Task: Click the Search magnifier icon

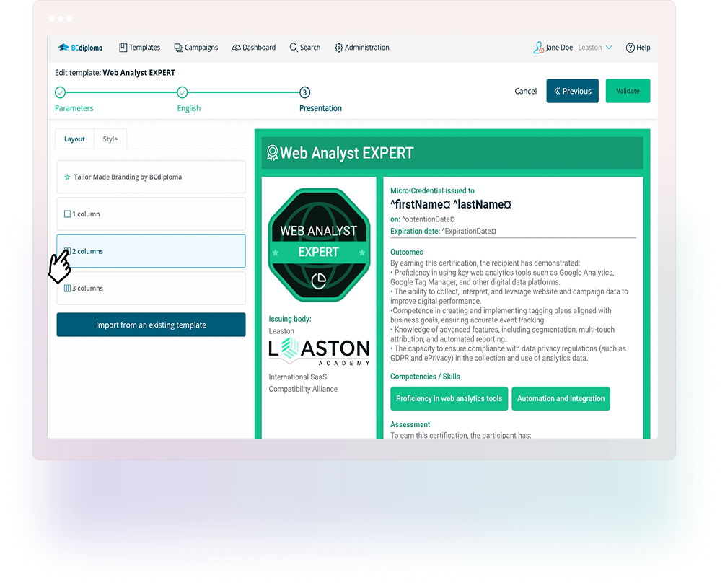Action: click(294, 48)
